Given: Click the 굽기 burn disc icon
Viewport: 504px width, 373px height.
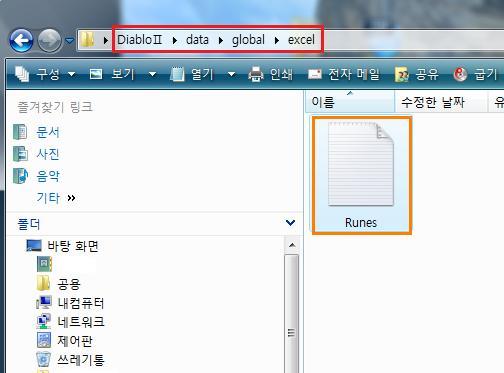Looking at the screenshot, I should (x=460, y=74).
